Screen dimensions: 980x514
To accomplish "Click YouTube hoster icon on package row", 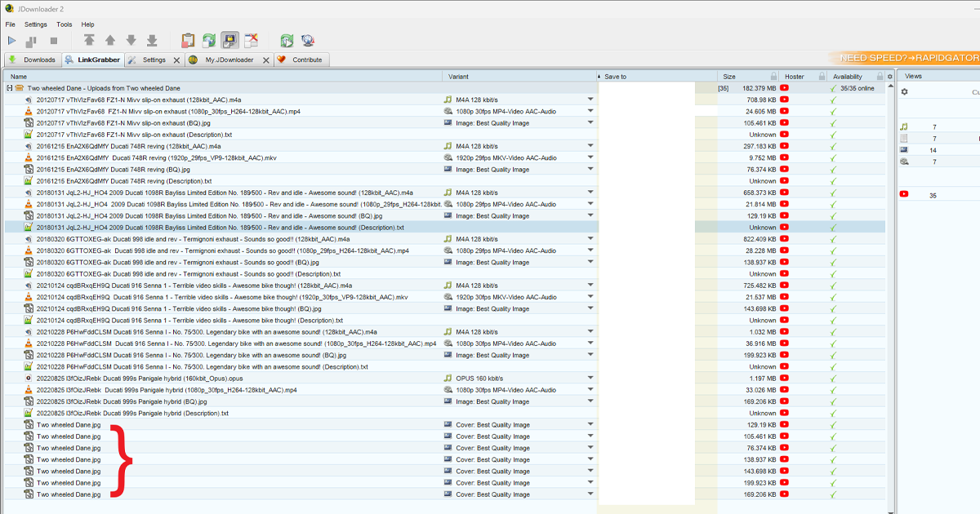I will [784, 88].
